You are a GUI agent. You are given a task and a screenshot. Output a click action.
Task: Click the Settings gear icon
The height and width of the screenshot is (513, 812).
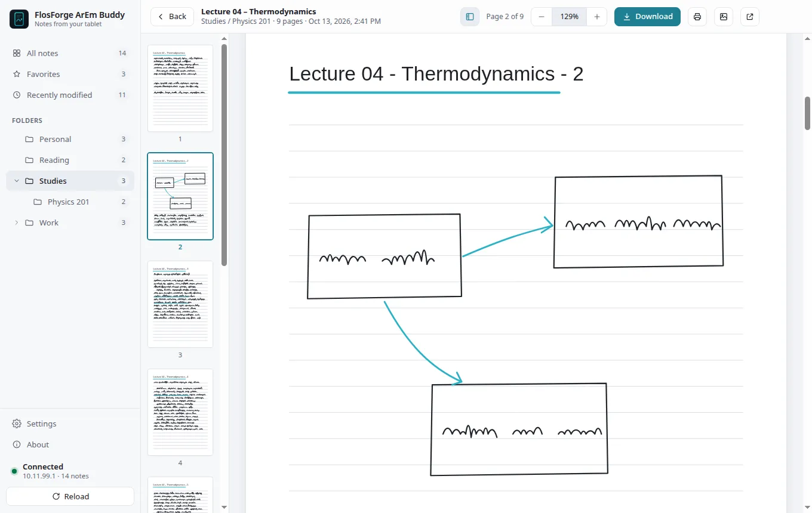click(x=17, y=424)
